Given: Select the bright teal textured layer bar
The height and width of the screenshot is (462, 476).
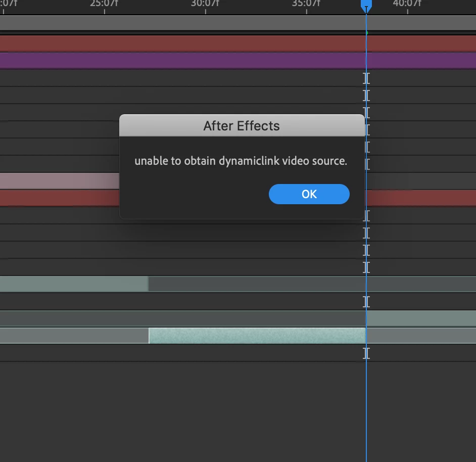Looking at the screenshot, I should (x=257, y=336).
